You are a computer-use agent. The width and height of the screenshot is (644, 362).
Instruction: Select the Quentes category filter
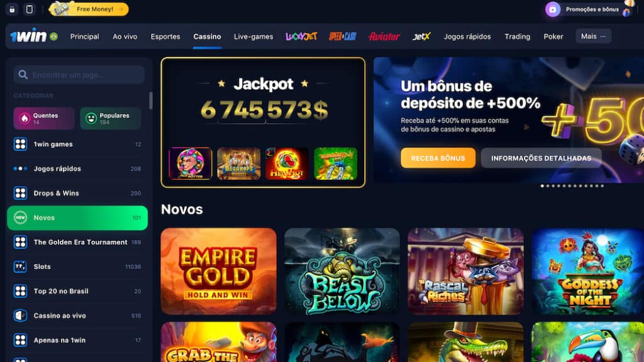44,119
